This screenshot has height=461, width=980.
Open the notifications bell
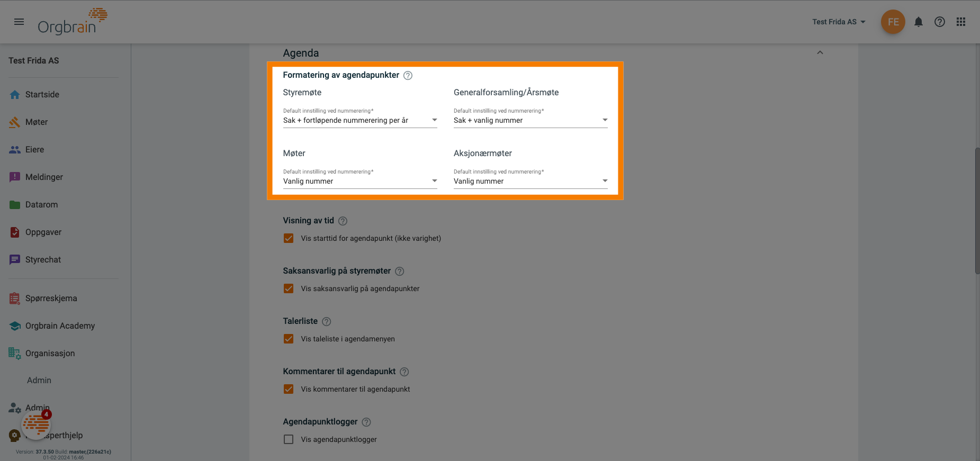(x=919, y=22)
